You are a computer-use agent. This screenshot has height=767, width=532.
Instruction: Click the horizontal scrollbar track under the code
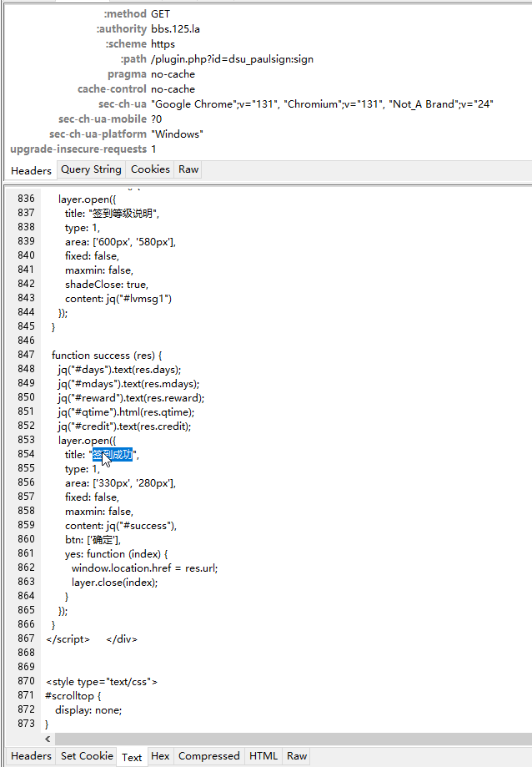pos(292,739)
